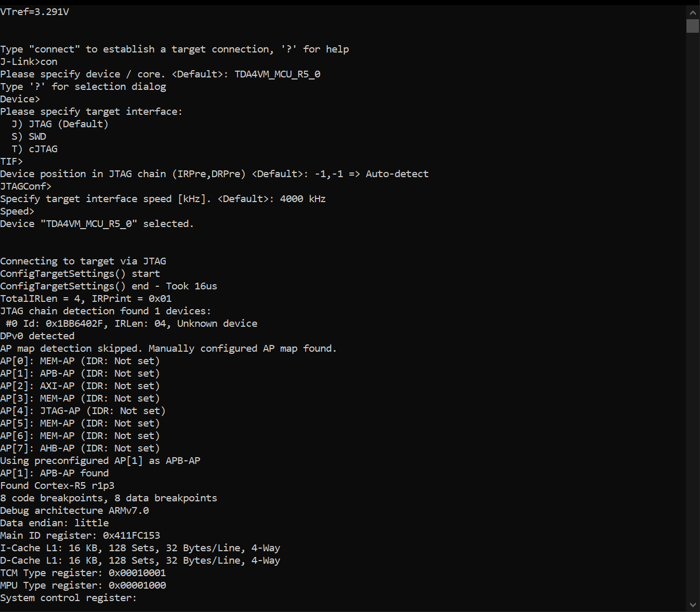Click the "S) SWD" option text

29,137
